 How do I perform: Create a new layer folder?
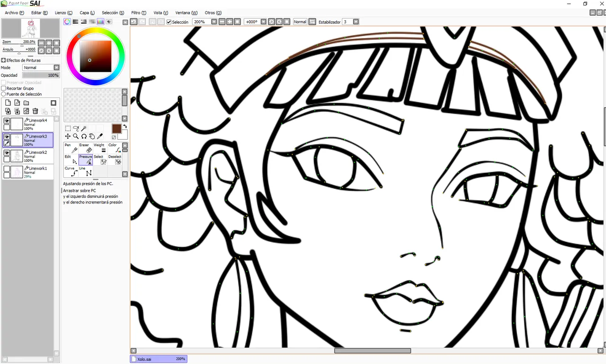coord(26,103)
